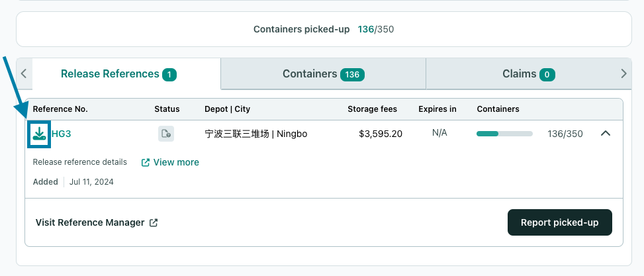Download the HG3 release reference
Screen dimensions: 644x276
(39, 134)
